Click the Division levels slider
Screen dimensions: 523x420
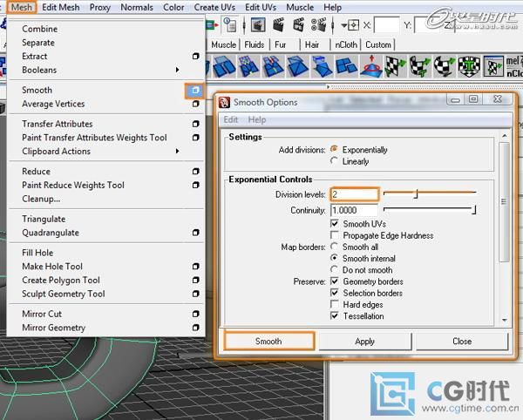(x=429, y=193)
